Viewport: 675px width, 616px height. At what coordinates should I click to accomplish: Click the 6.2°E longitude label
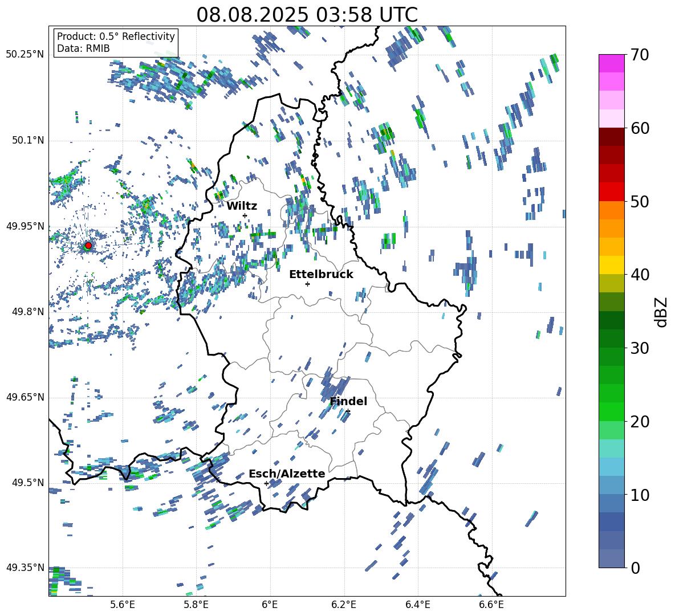coord(344,605)
